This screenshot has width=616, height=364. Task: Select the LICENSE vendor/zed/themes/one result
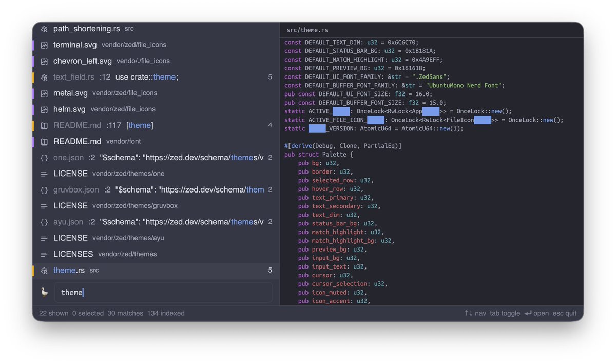click(x=156, y=174)
